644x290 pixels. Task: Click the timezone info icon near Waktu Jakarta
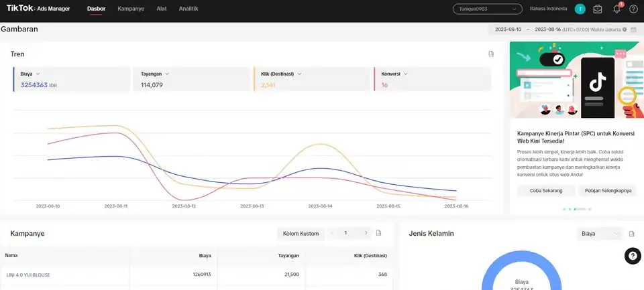coord(625,29)
